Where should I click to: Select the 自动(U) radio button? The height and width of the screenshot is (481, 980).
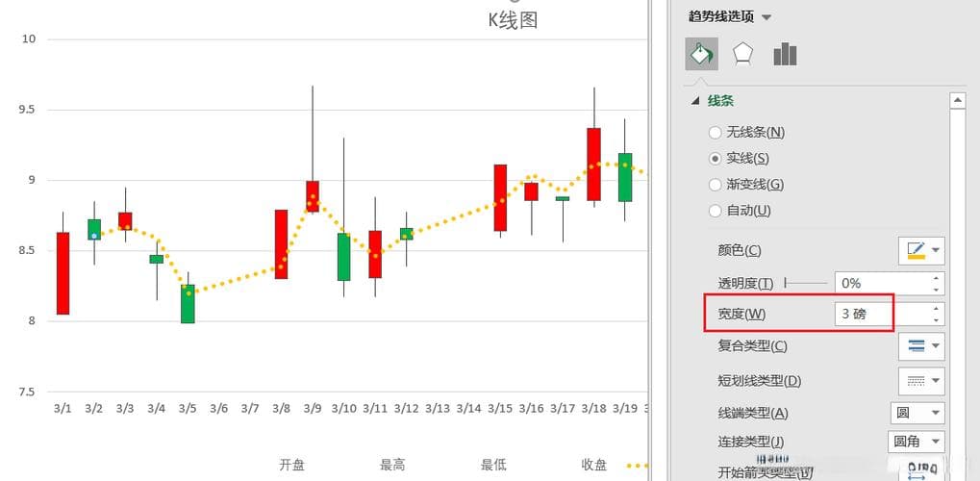click(715, 211)
